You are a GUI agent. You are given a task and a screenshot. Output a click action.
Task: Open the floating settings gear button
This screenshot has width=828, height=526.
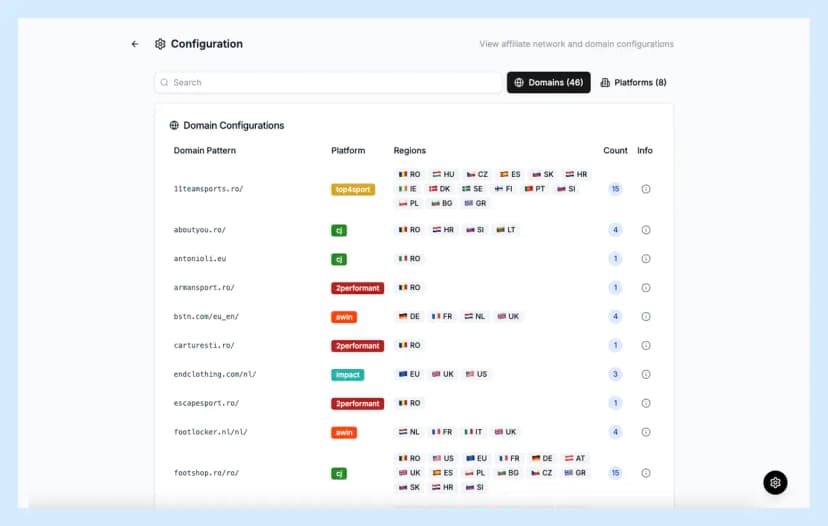coord(775,482)
